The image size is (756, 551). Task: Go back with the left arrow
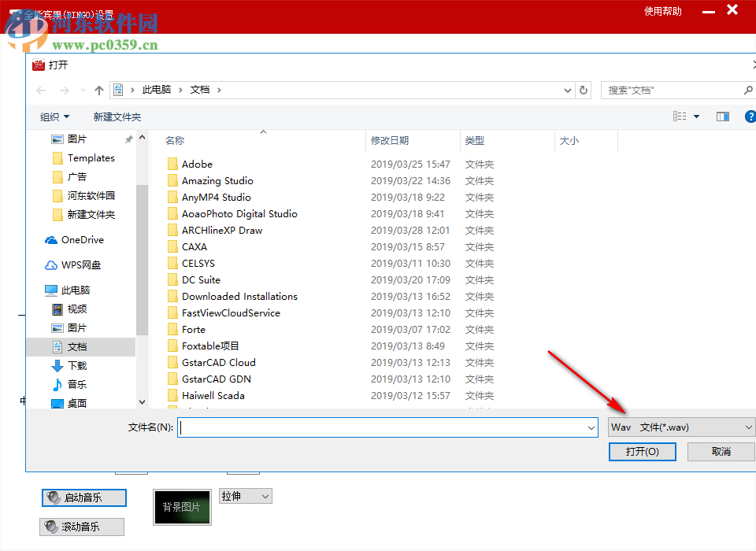[x=42, y=91]
